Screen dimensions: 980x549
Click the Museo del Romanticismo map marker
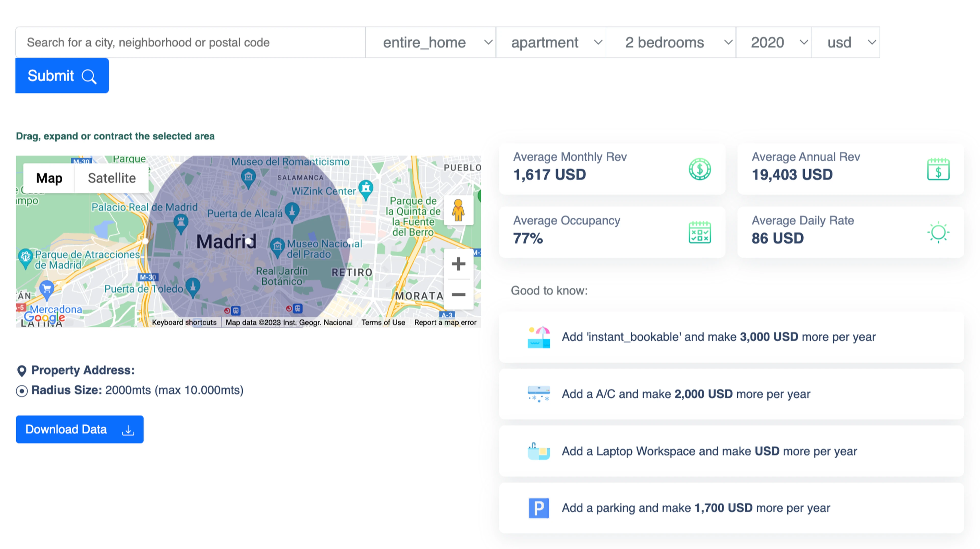pos(248,178)
